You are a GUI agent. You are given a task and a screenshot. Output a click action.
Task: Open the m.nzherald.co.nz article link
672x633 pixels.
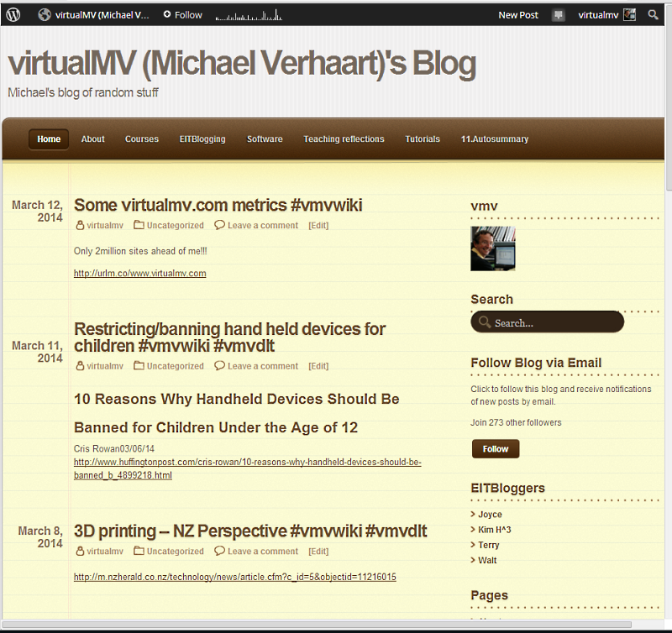235,577
